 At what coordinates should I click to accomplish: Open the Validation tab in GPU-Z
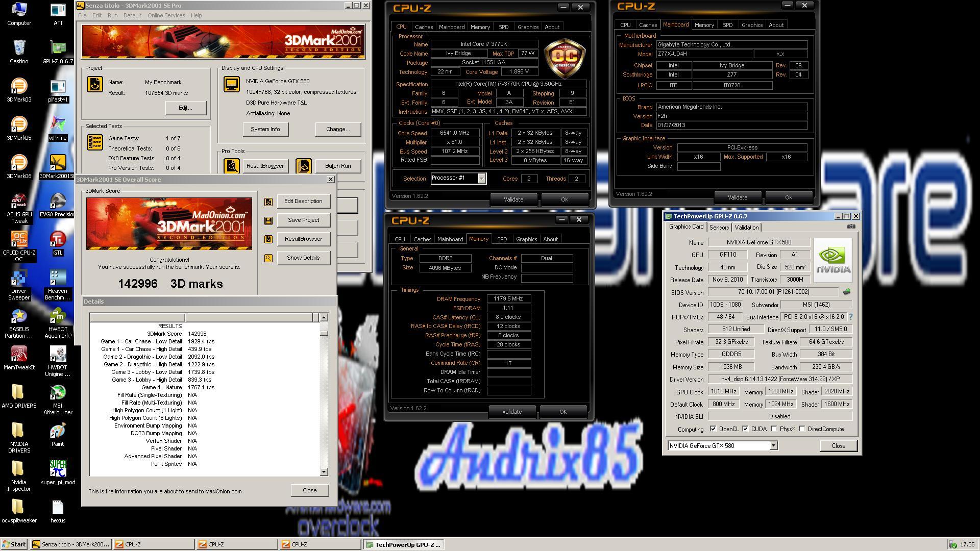(746, 228)
